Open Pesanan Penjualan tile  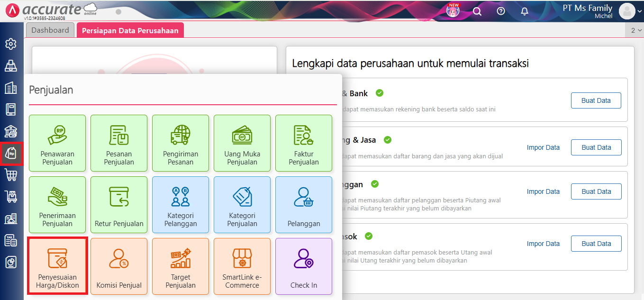(x=119, y=143)
